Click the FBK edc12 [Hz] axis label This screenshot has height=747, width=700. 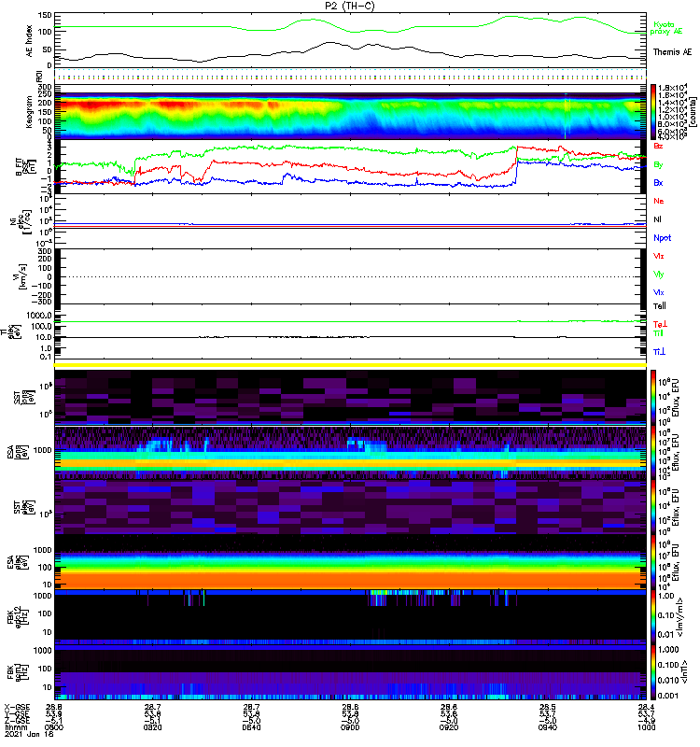point(16,616)
